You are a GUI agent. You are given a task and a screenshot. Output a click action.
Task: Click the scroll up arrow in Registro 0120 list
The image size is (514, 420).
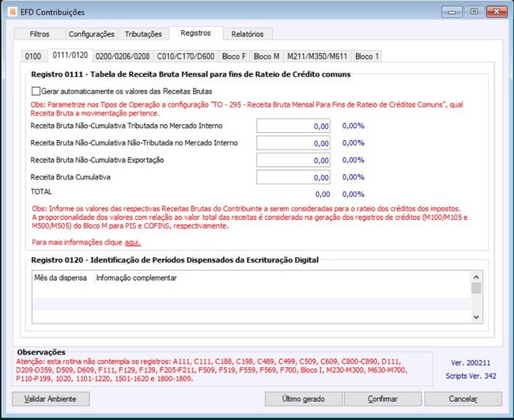click(x=476, y=277)
